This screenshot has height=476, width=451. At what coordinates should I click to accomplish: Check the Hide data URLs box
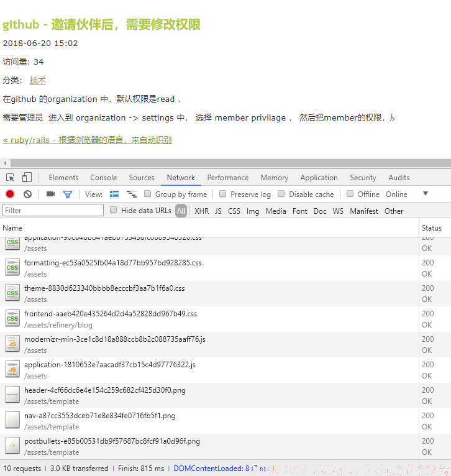click(113, 210)
